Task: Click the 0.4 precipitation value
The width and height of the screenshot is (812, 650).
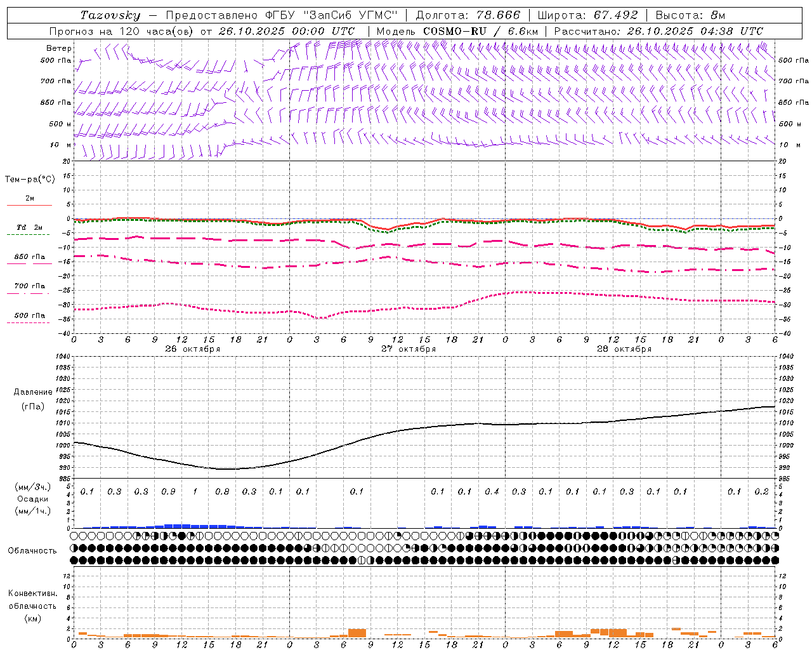Action: click(x=492, y=491)
